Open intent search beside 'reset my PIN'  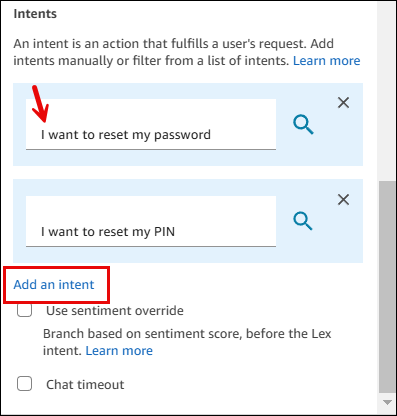click(303, 221)
